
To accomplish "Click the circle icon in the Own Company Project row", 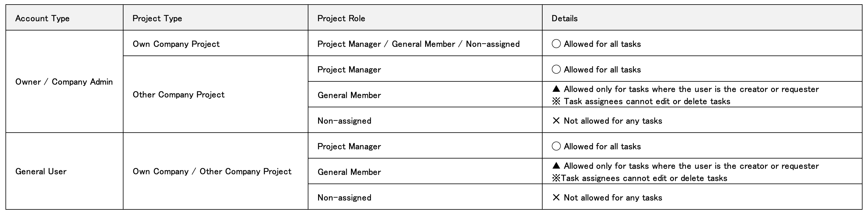I will [x=556, y=44].
